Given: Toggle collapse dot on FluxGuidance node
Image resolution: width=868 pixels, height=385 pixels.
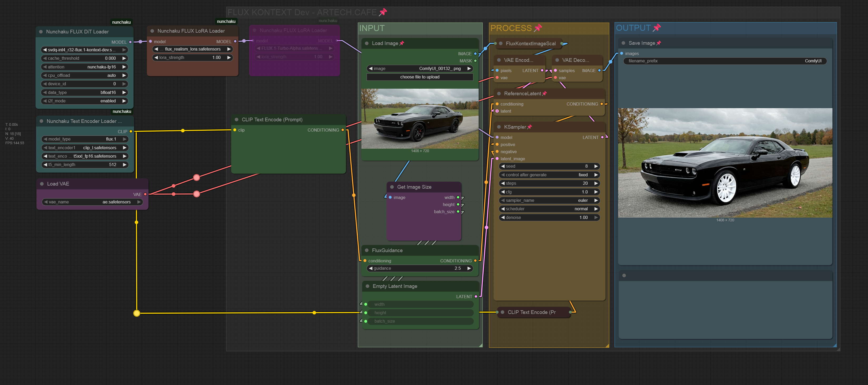Looking at the screenshot, I should coord(367,250).
